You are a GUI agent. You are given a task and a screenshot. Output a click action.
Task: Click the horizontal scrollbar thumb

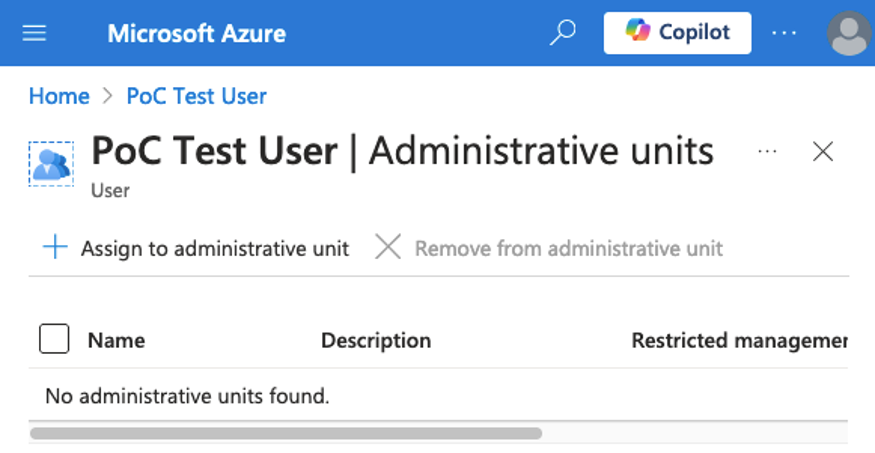click(x=286, y=433)
